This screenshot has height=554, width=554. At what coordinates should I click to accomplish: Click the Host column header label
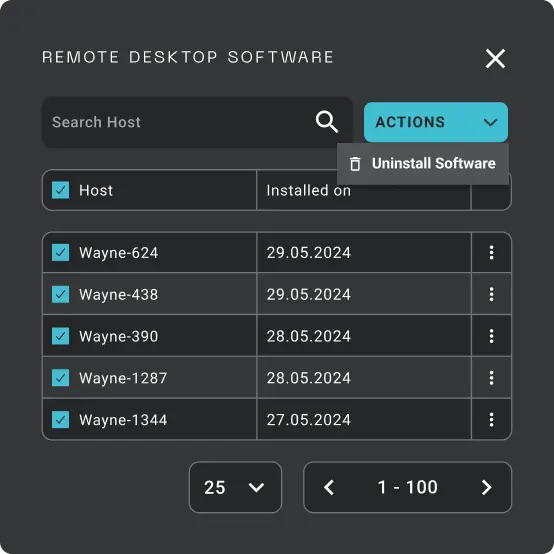coord(96,190)
